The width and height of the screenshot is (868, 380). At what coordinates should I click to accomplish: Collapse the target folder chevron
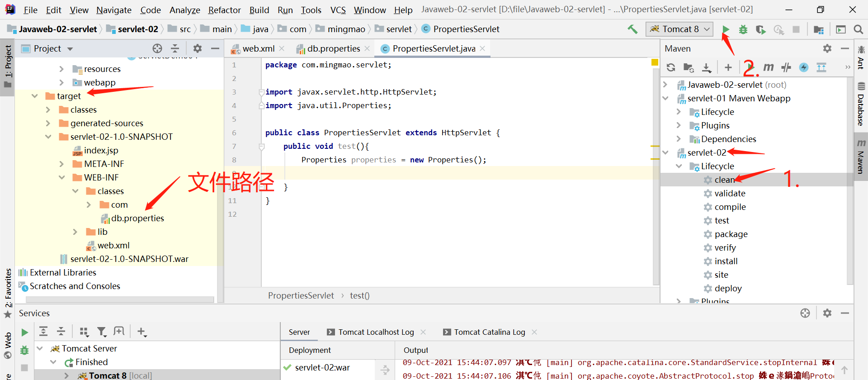click(34, 96)
